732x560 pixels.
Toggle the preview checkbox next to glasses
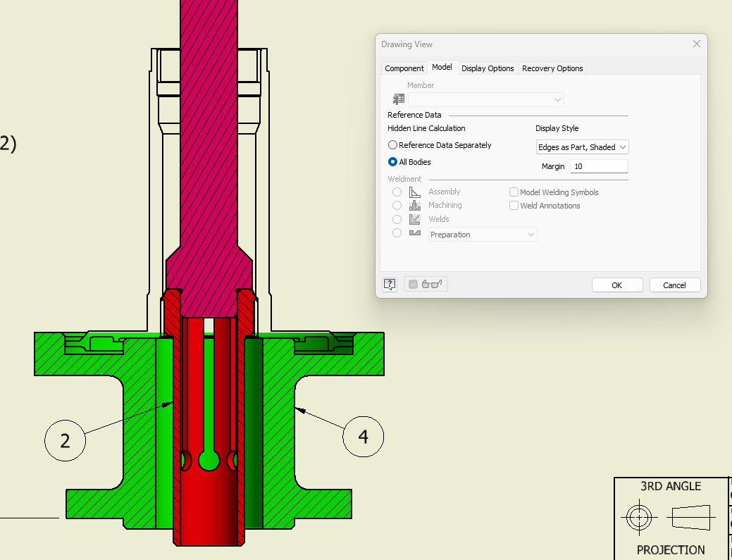coord(413,284)
